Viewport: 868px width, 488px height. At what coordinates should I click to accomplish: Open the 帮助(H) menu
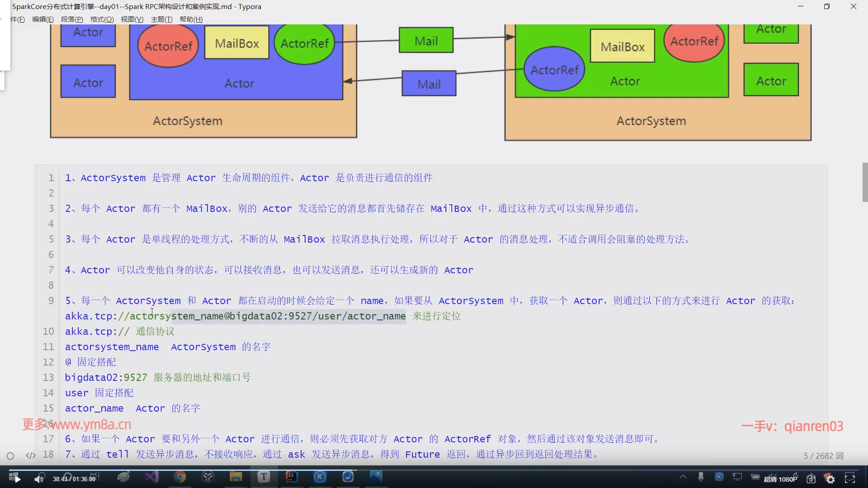pyautogui.click(x=191, y=19)
